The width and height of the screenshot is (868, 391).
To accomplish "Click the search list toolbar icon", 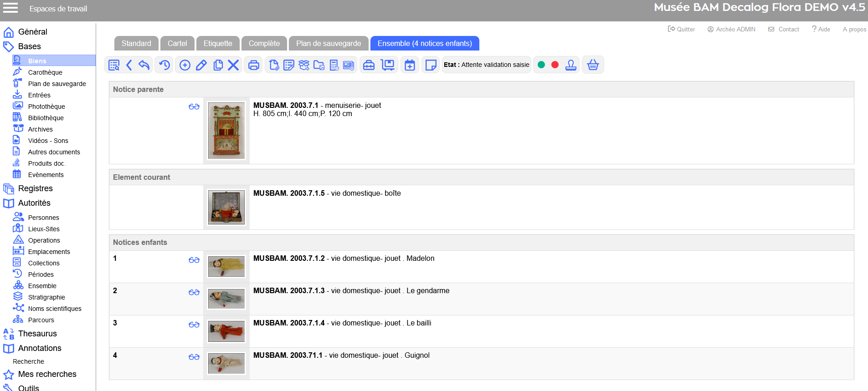I will [114, 65].
